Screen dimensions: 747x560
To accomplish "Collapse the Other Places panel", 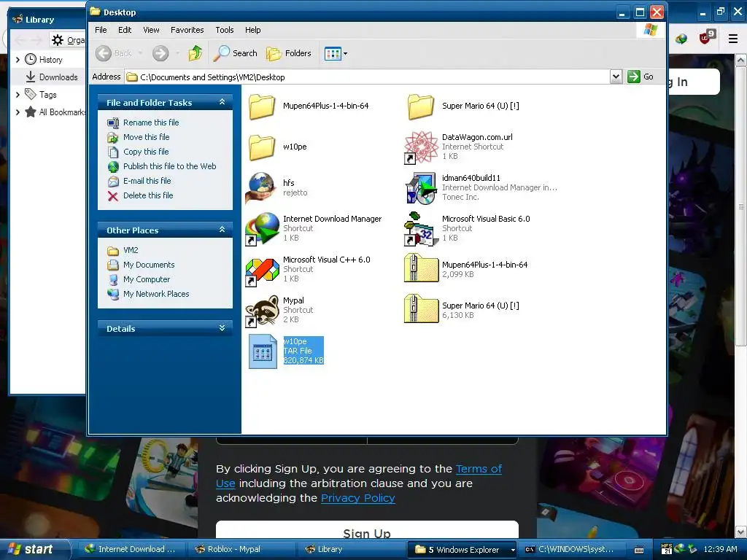I will click(222, 230).
